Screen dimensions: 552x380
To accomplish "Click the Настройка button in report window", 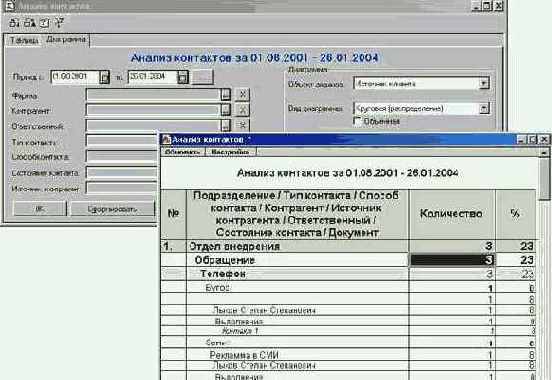I will tap(231, 152).
